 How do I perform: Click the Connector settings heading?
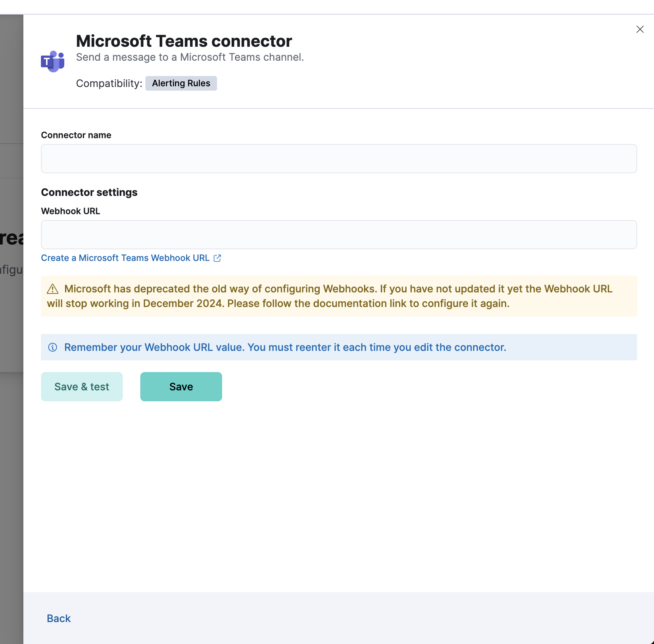[x=89, y=192]
